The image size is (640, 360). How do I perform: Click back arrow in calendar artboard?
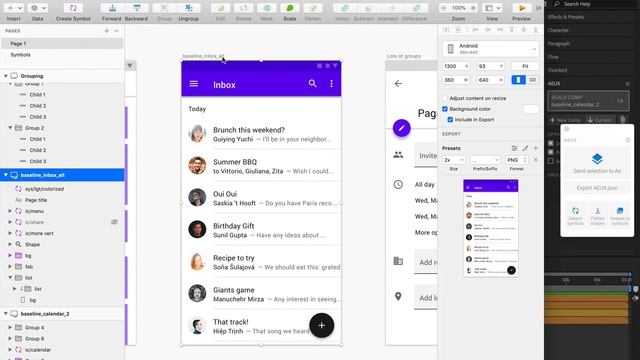(x=398, y=84)
